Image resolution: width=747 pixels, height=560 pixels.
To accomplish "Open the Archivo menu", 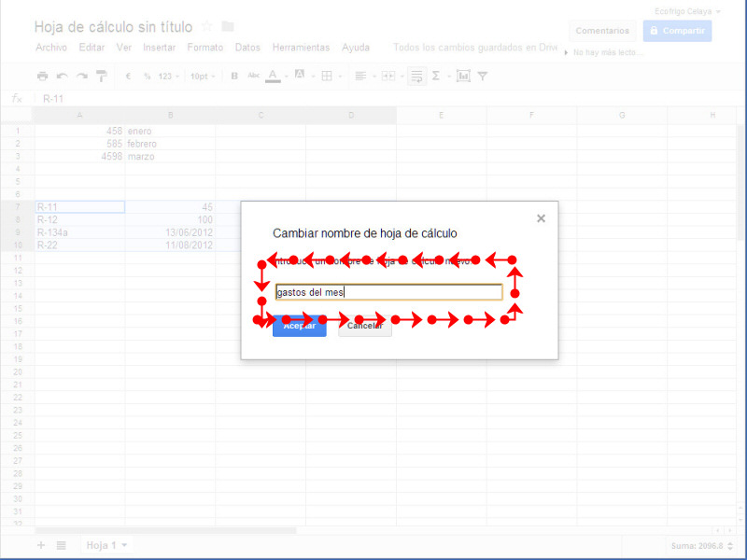I will [51, 48].
